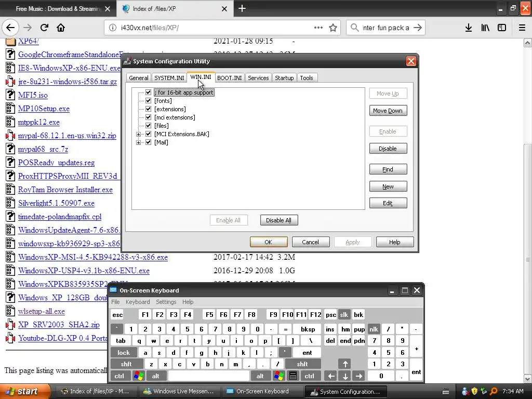
Task: Click the right arrow key on On-Screen Keyboard
Action: pyautogui.click(x=359, y=376)
